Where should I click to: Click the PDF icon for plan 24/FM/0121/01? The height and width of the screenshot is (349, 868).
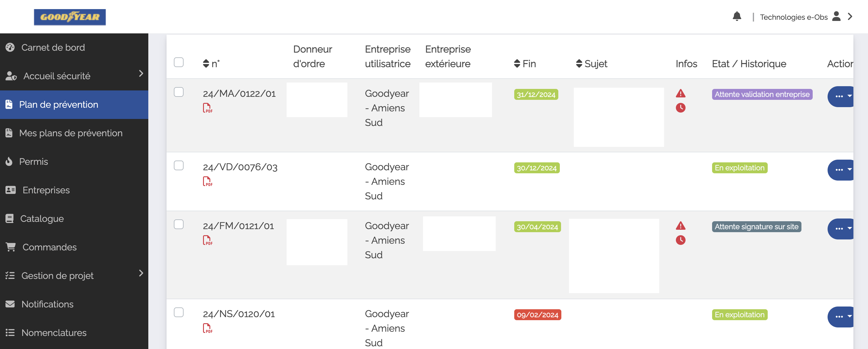[x=208, y=239]
